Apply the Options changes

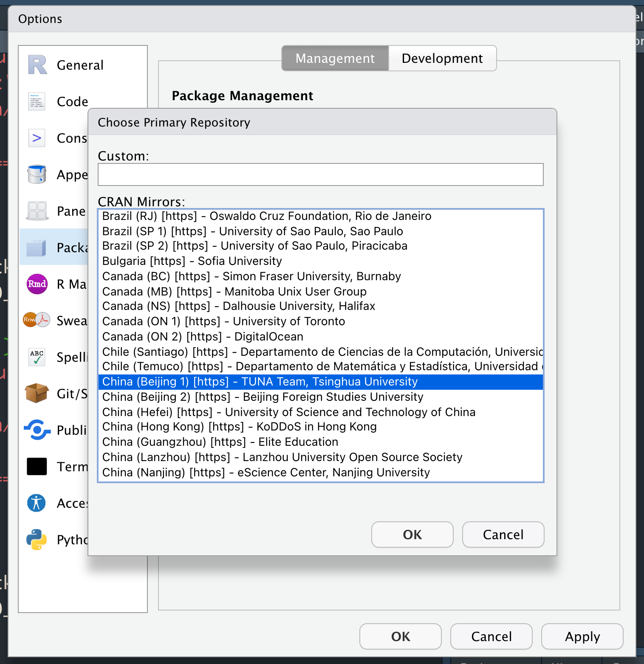pyautogui.click(x=582, y=636)
